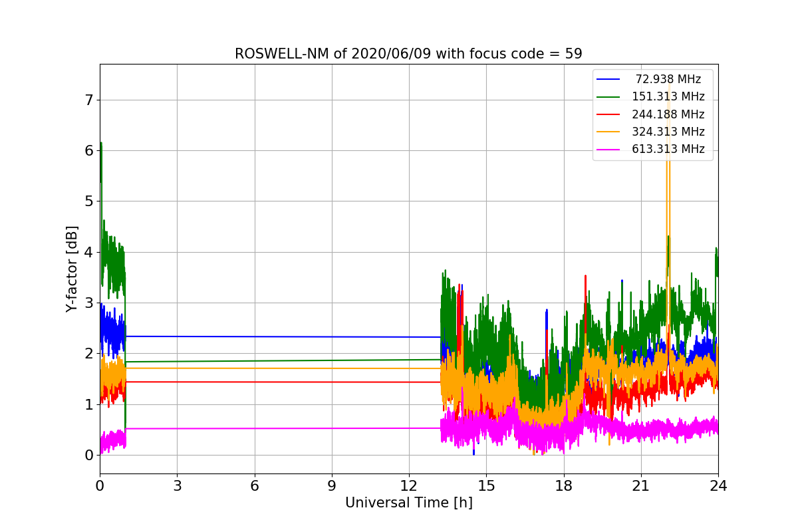798x532 pixels.
Task: Click the Y-factor [dB] axis label
Action: click(x=72, y=269)
